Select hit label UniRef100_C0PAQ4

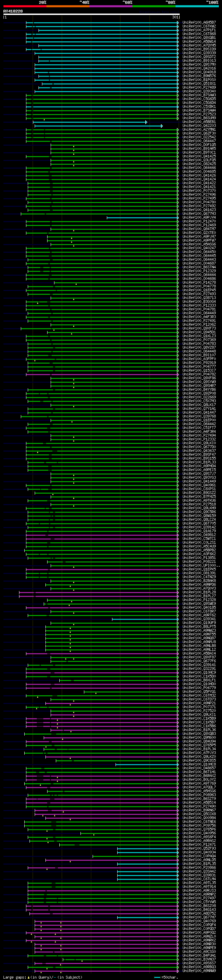pyautogui.click(x=199, y=856)
